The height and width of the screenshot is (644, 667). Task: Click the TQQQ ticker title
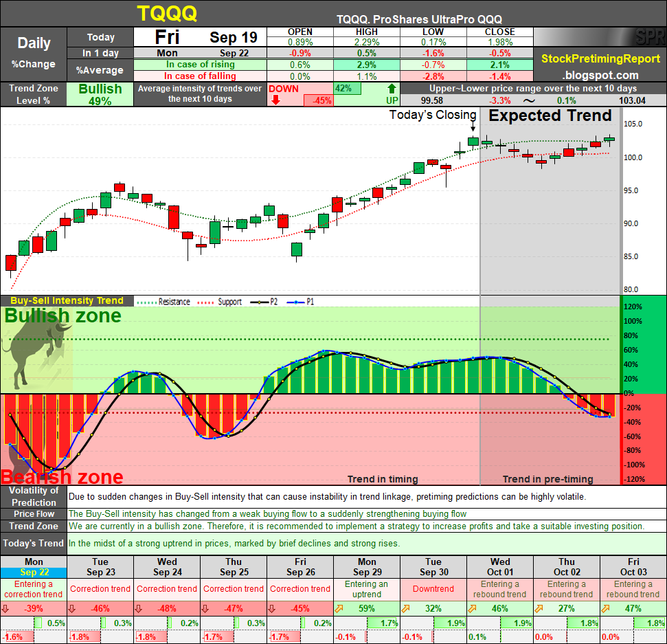pyautogui.click(x=167, y=14)
